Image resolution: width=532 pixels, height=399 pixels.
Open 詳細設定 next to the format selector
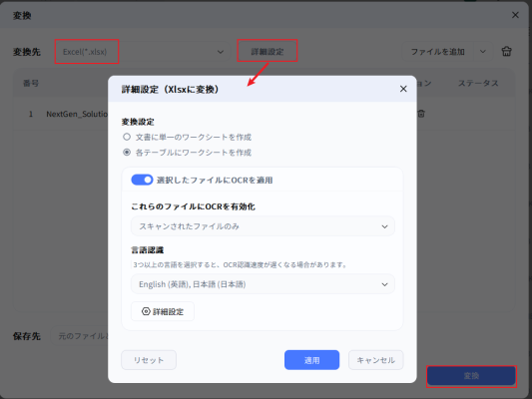click(x=267, y=52)
